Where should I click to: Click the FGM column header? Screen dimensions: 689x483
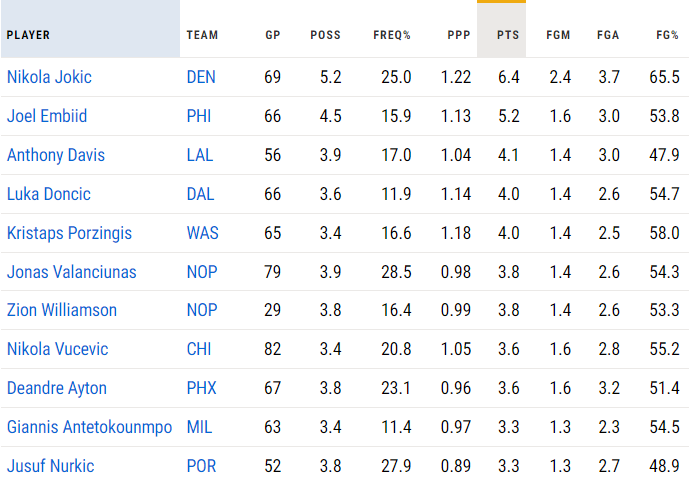559,35
